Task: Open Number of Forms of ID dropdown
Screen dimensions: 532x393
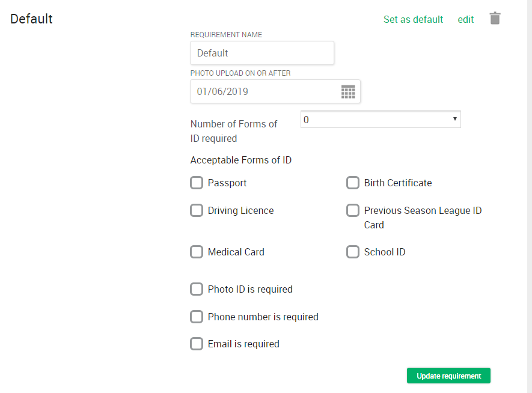Action: [381, 120]
